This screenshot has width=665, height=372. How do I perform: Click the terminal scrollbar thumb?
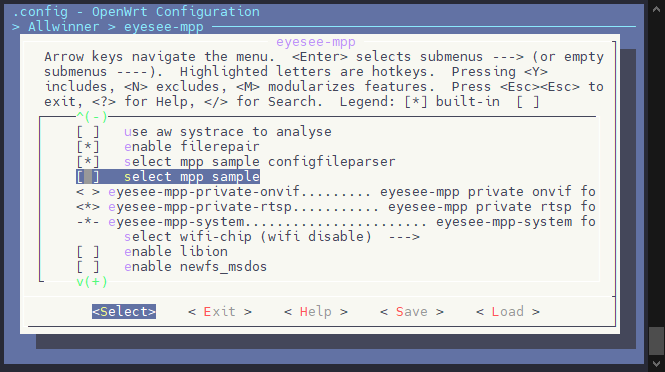click(657, 341)
